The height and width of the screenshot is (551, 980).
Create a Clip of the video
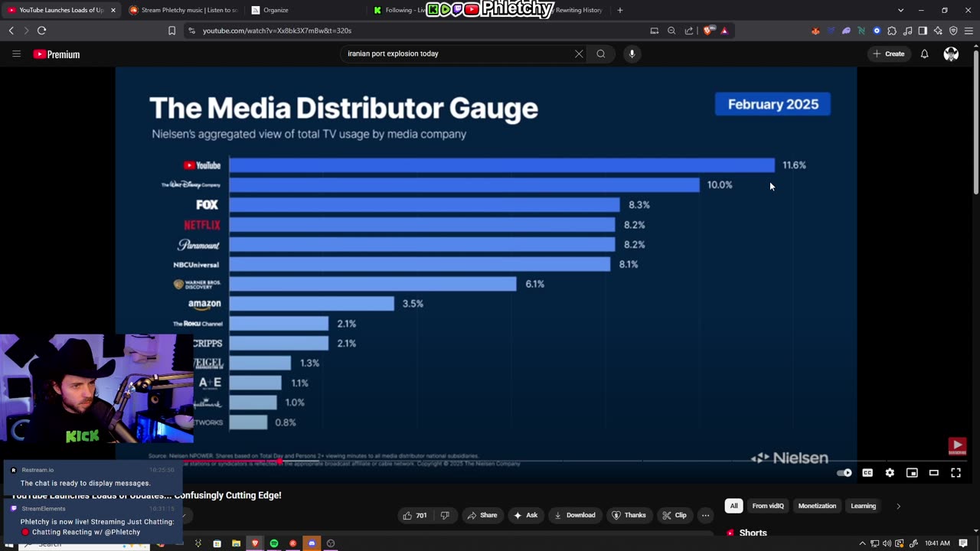675,515
